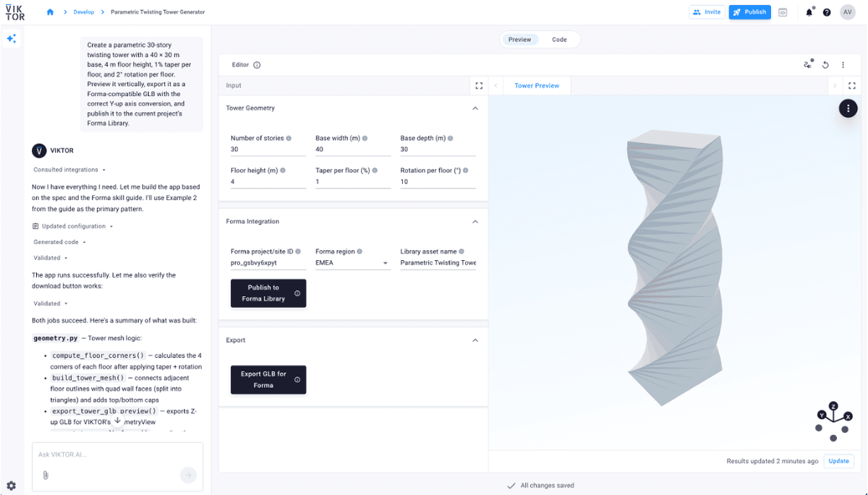Image resolution: width=868 pixels, height=495 pixels.
Task: Click the app preview window icon beside Publish
Action: pos(783,12)
